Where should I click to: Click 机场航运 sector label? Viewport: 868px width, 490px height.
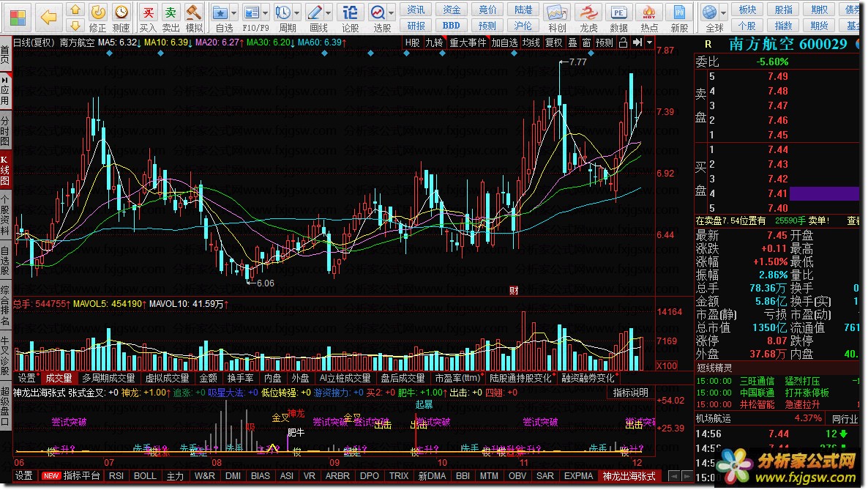(x=714, y=418)
